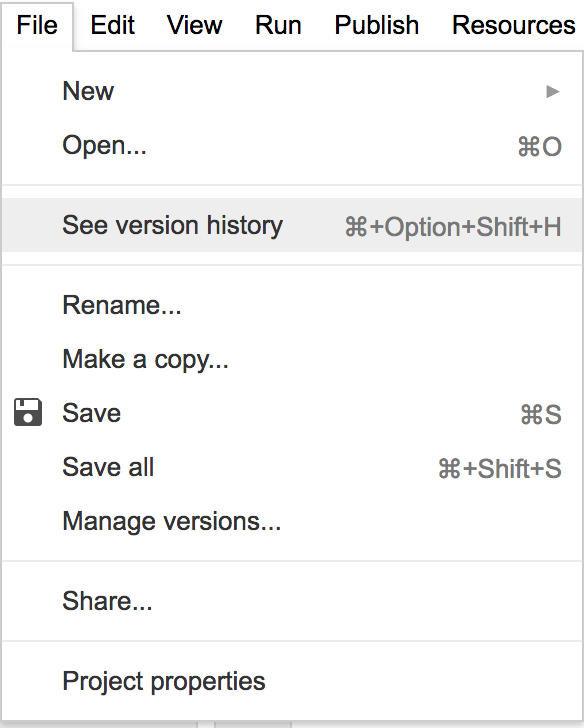Click the ⌘+Option+Shift+H shortcut label
The height and width of the screenshot is (728, 584).
pyautogui.click(x=453, y=227)
